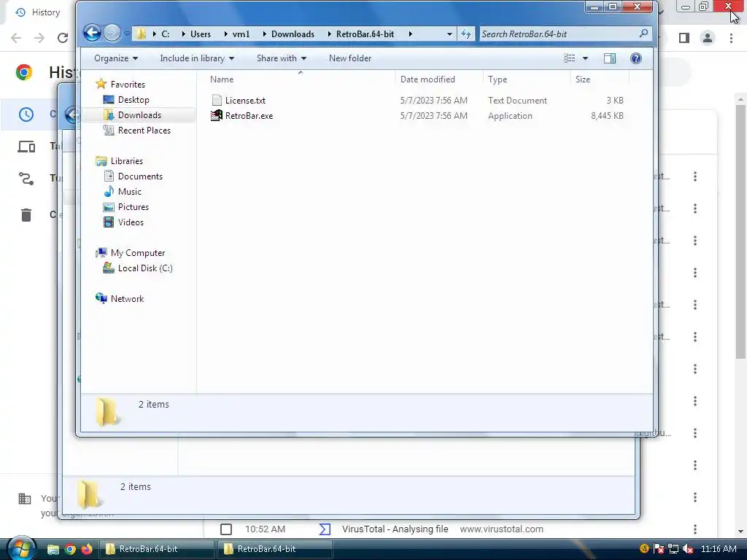The width and height of the screenshot is (747, 560).
Task: Open recent pages dropdown beside forward button
Action: (127, 34)
